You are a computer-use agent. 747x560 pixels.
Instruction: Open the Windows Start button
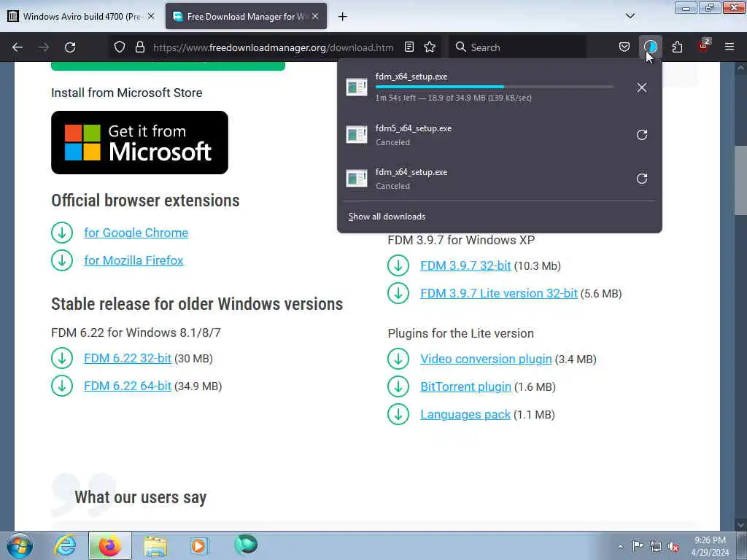pos(20,545)
